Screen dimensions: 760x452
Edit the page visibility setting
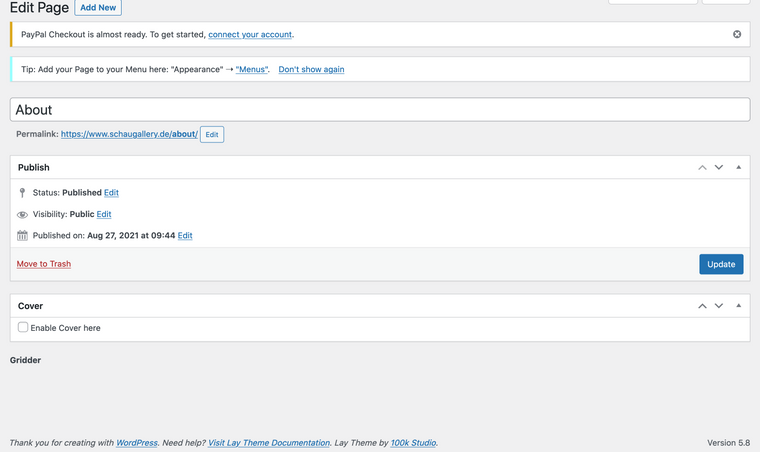(104, 214)
